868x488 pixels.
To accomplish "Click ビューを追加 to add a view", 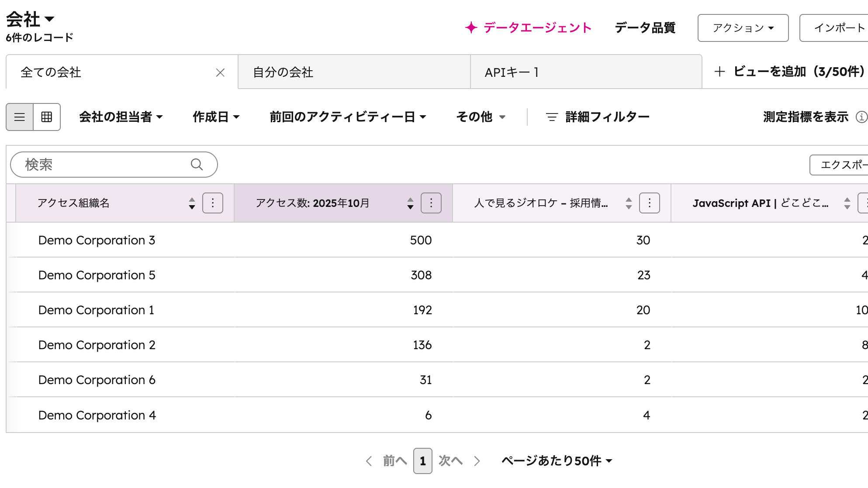I will point(789,72).
